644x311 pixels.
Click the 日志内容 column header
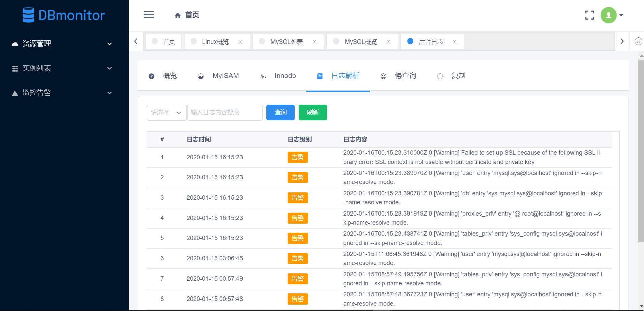355,139
